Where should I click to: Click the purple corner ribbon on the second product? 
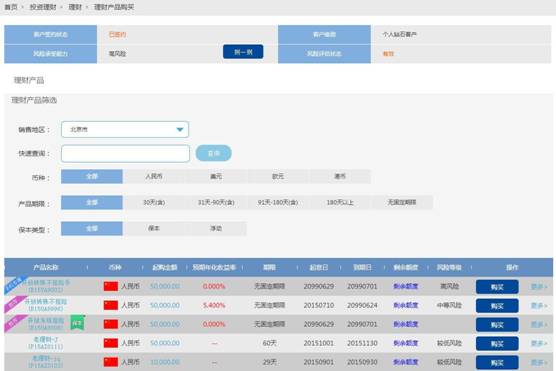coord(14,304)
